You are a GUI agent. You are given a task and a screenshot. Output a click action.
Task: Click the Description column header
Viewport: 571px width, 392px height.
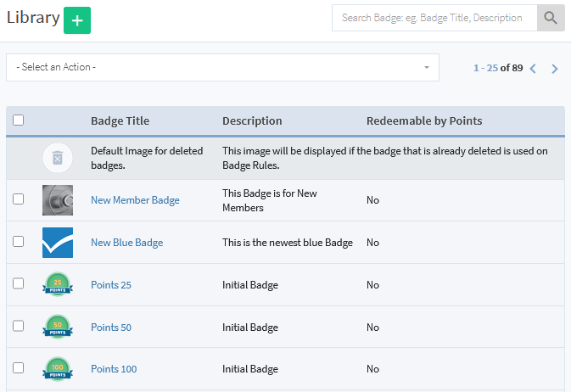[x=252, y=121]
